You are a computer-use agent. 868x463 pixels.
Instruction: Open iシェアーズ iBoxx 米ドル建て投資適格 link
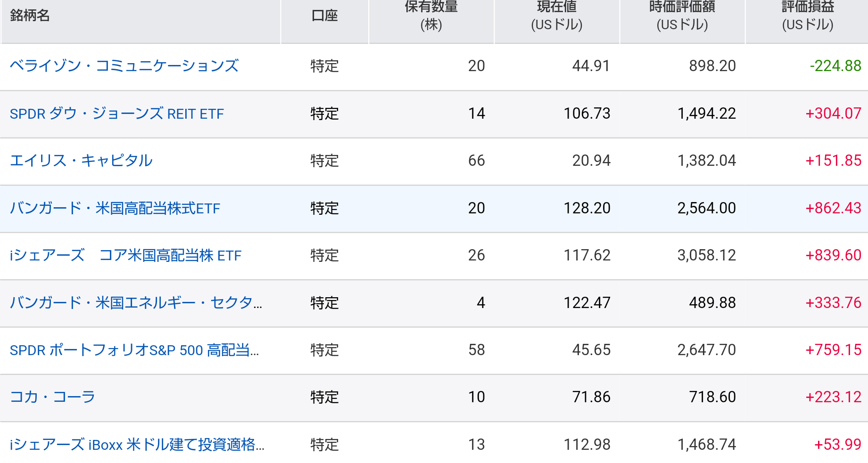point(137,444)
